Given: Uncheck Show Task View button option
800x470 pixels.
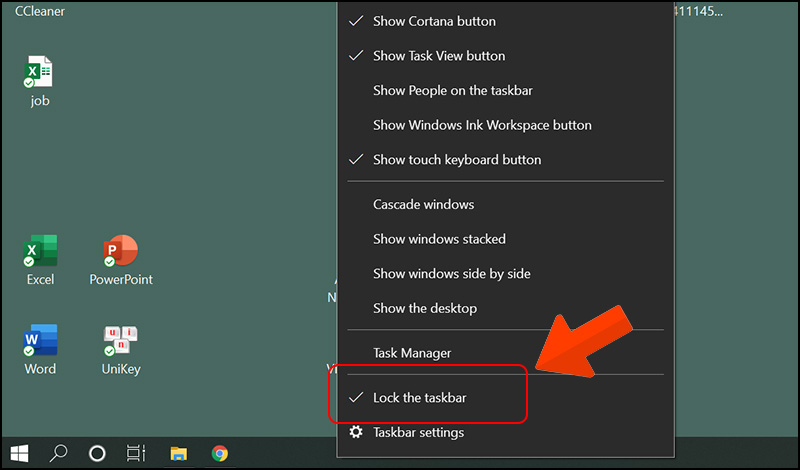Looking at the screenshot, I should (x=438, y=56).
